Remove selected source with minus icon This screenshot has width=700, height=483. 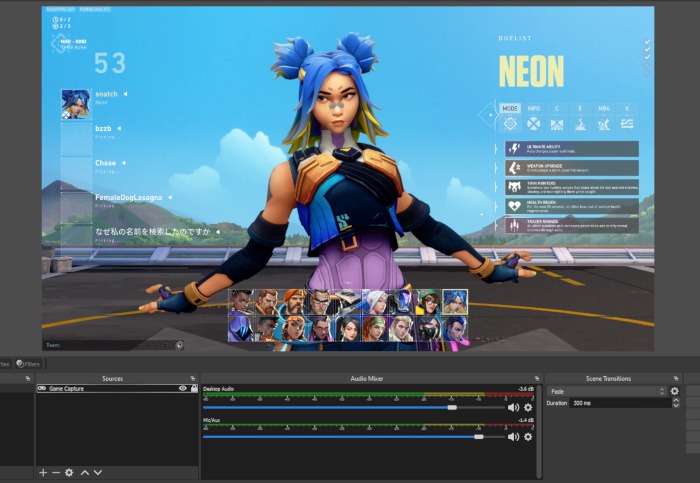(x=56, y=472)
